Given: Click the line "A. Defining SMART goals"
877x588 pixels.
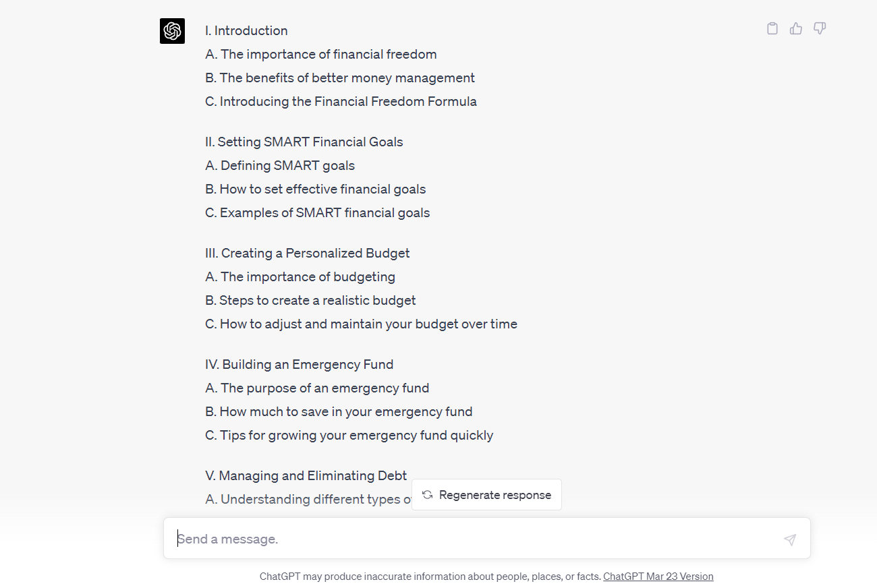Looking at the screenshot, I should point(280,165).
